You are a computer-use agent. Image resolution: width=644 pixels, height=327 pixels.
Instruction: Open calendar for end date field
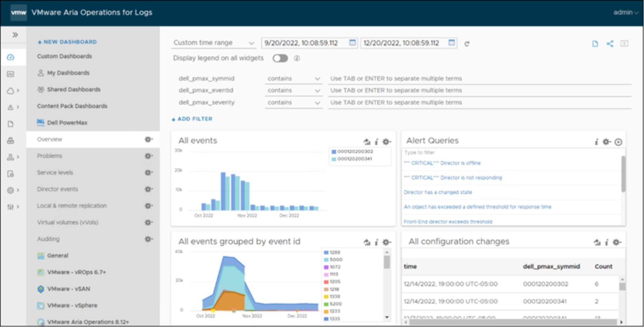(x=451, y=43)
